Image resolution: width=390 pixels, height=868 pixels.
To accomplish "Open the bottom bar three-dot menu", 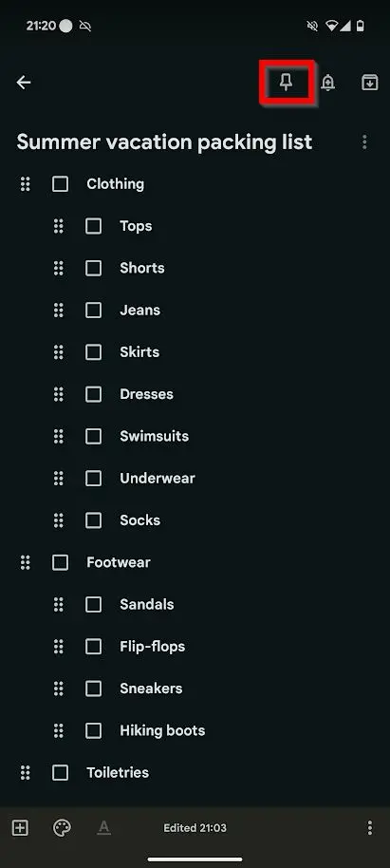I will [369, 827].
